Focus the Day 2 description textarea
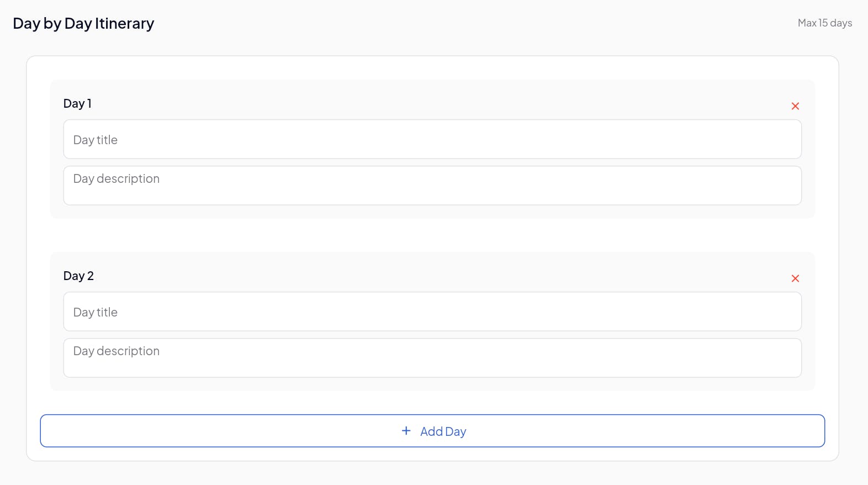The image size is (868, 485). point(432,358)
